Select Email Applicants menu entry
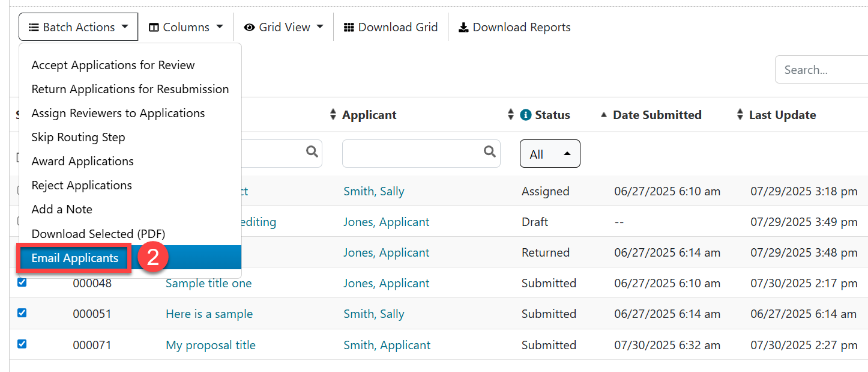Image resolution: width=868 pixels, height=372 pixels. pyautogui.click(x=130, y=258)
